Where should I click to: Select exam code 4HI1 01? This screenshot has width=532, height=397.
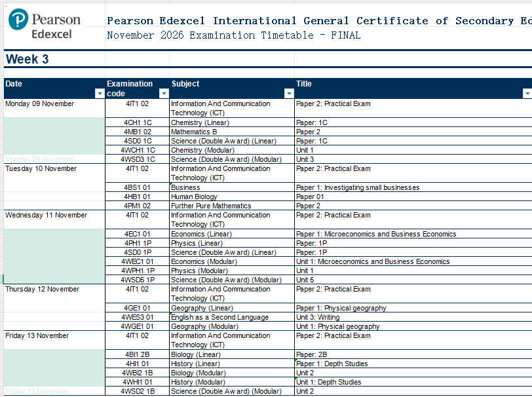click(x=138, y=364)
